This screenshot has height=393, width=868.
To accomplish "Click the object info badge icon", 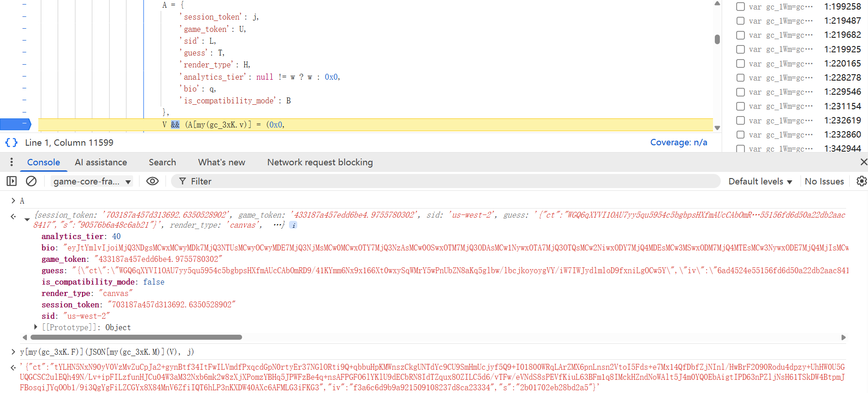I will coord(293,225).
